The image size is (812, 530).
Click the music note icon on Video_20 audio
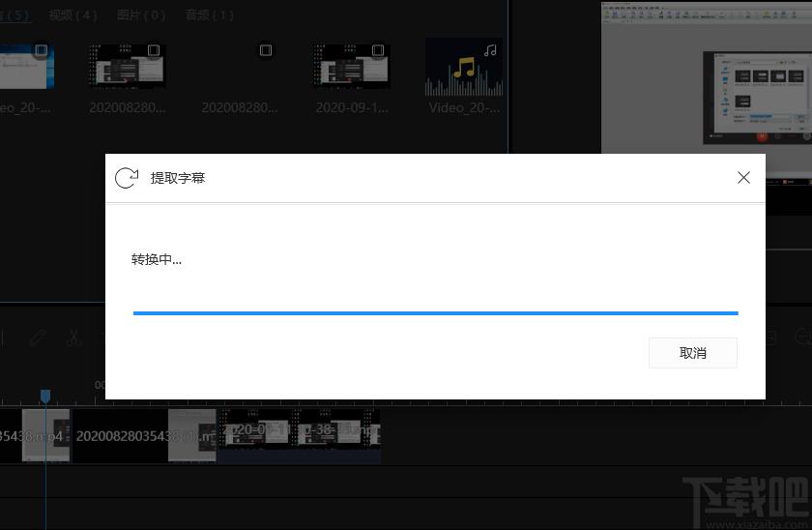tap(490, 50)
